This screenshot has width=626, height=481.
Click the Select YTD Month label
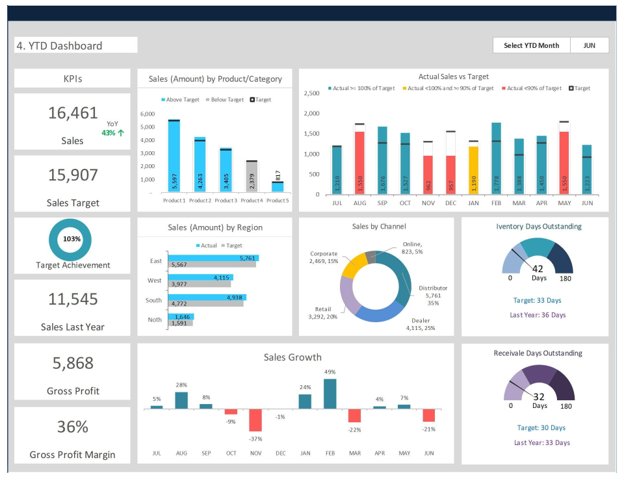(531, 46)
